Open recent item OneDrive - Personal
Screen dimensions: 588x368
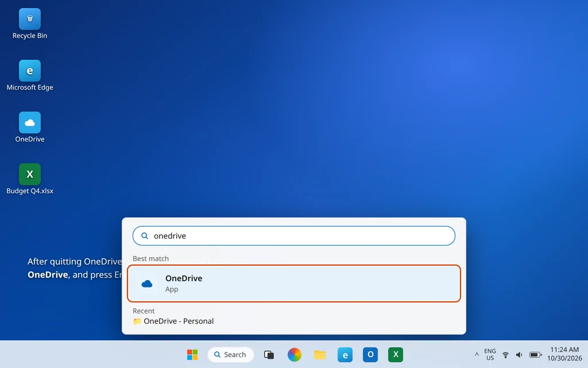[173, 321]
